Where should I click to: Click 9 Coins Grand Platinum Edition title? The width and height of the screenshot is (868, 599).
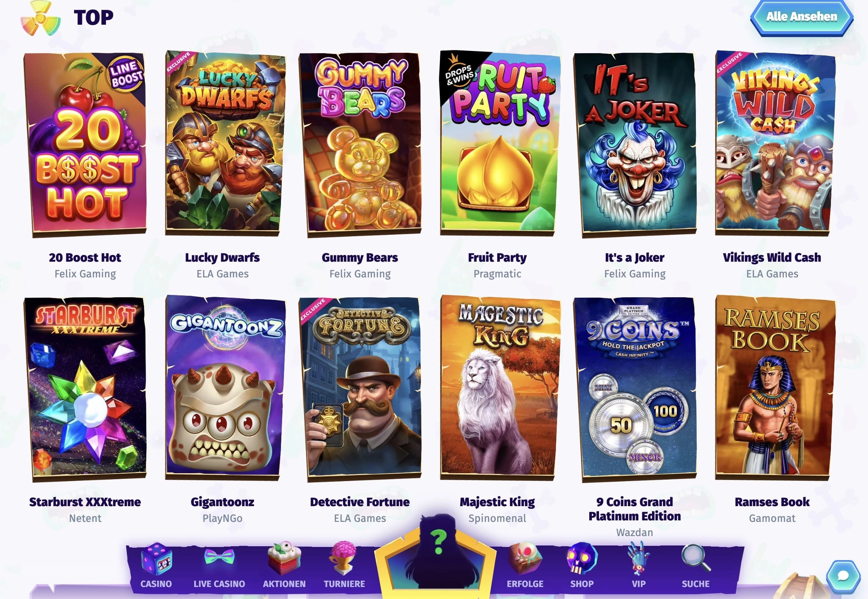pyautogui.click(x=635, y=509)
